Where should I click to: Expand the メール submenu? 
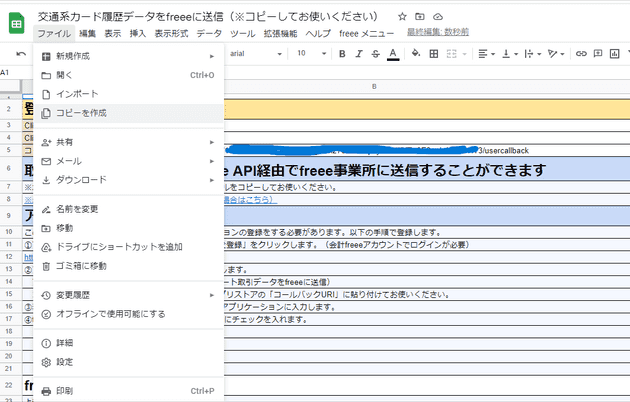(x=129, y=161)
